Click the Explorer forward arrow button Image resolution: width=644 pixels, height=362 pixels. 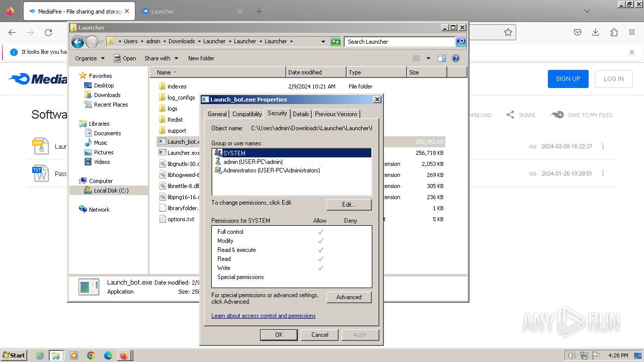(x=92, y=42)
